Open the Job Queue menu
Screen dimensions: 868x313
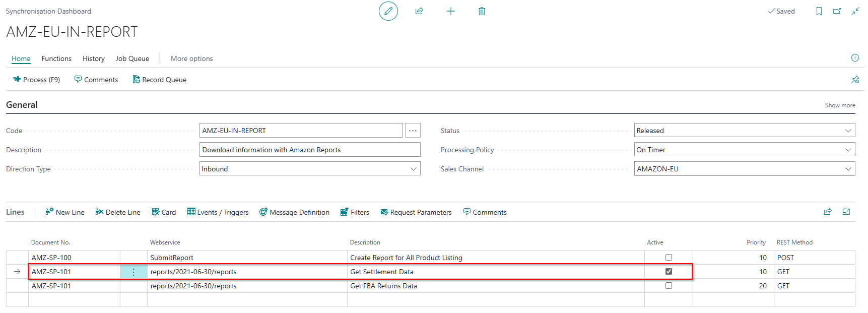(x=132, y=58)
